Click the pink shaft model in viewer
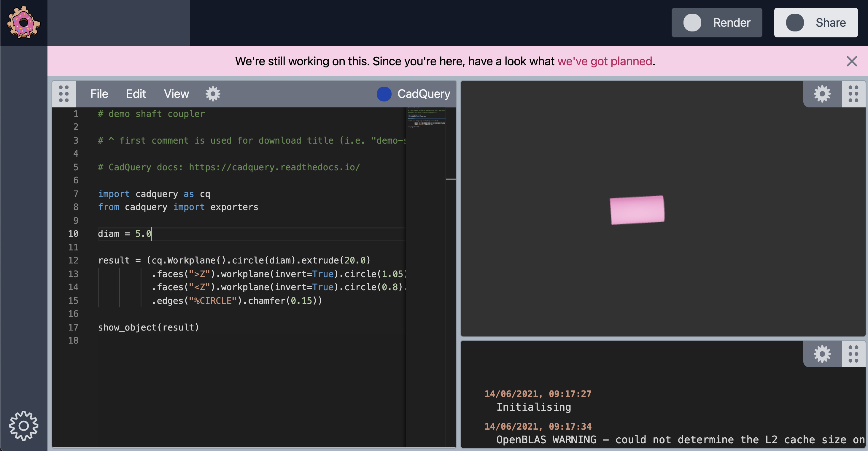The height and width of the screenshot is (451, 868). coord(637,210)
